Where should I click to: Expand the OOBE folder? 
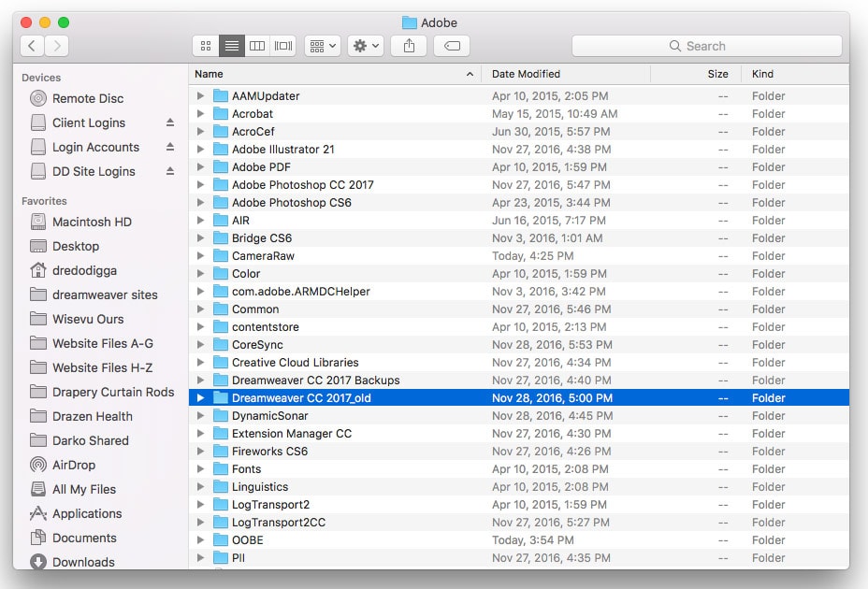(x=200, y=539)
